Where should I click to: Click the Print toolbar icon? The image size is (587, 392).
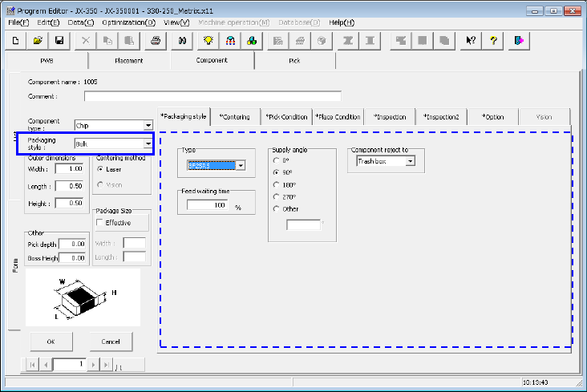(x=156, y=40)
